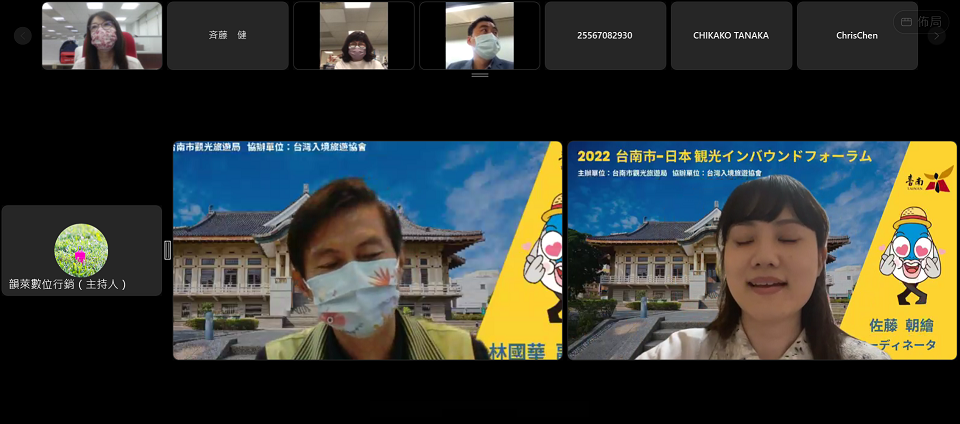960x424 pixels.
Task: Select the 佐藤 朝繪 speaker video
Action: click(762, 250)
